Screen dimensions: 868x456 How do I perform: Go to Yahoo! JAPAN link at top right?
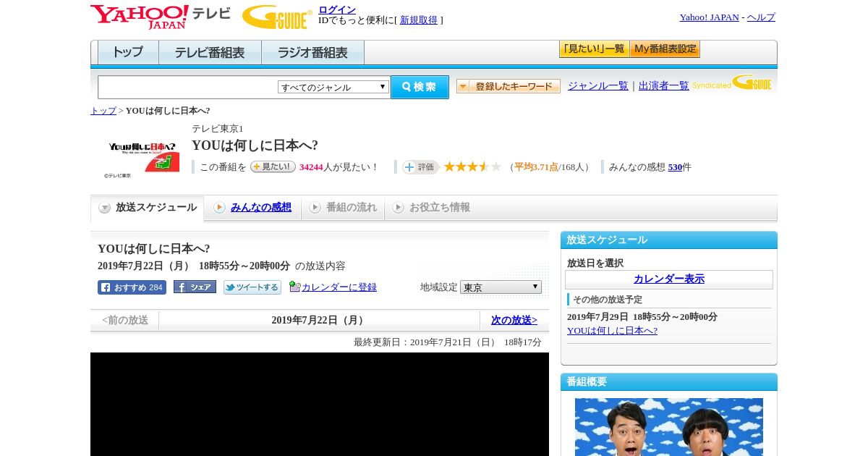[x=709, y=17]
